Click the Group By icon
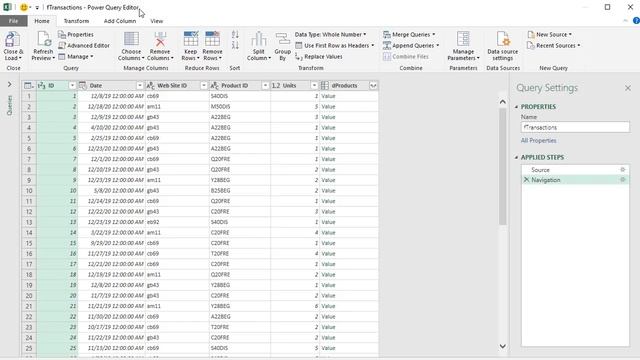 [x=282, y=39]
